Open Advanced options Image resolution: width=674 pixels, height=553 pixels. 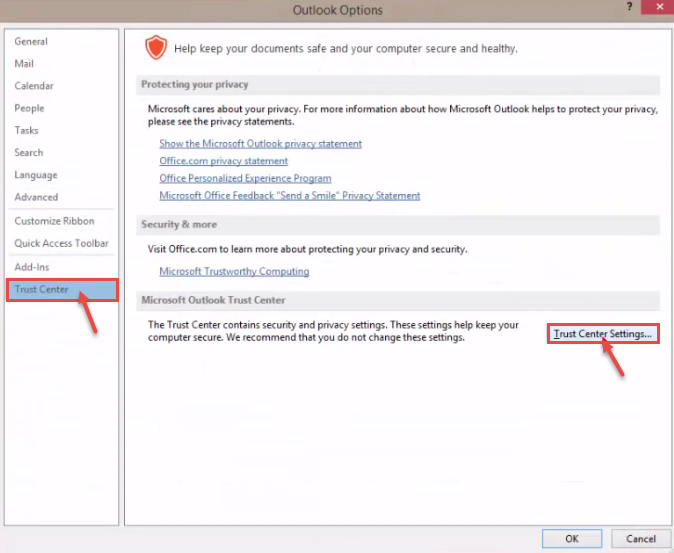(36, 197)
